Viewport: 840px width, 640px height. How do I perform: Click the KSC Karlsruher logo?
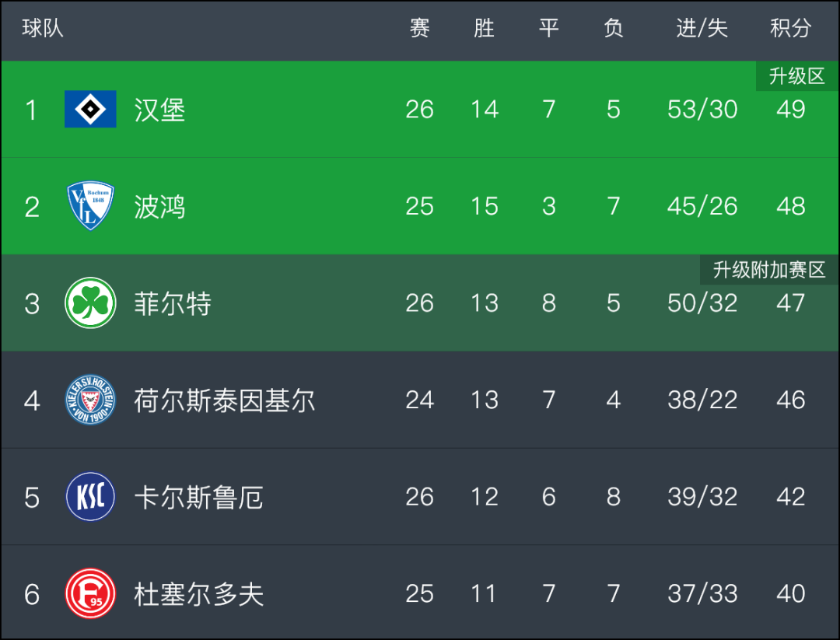point(90,496)
